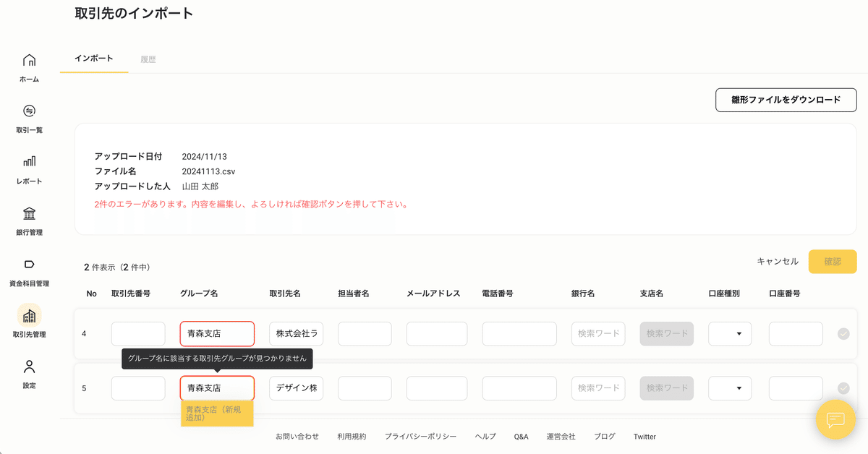Click the 口座番号 column header
868x454 pixels.
(x=785, y=294)
